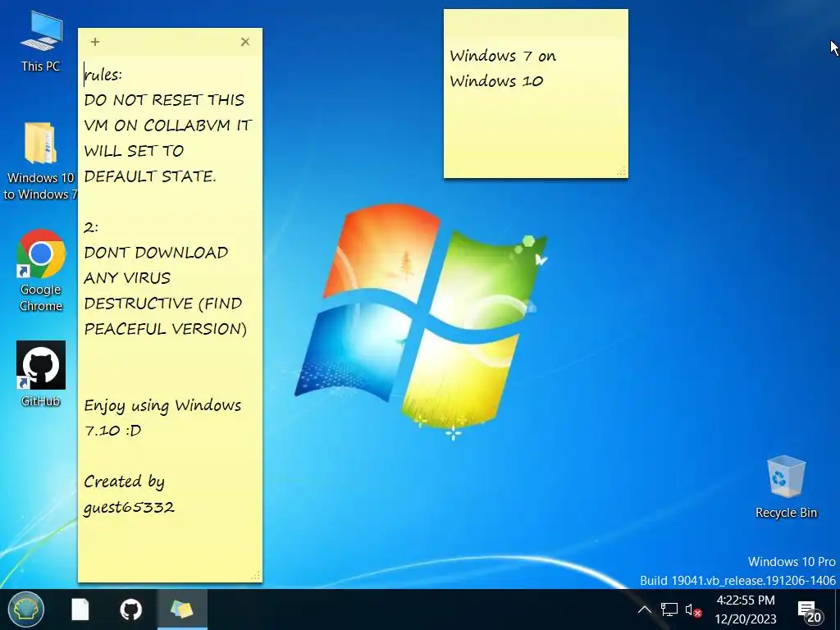Click the rules note resize grip

pos(256,576)
